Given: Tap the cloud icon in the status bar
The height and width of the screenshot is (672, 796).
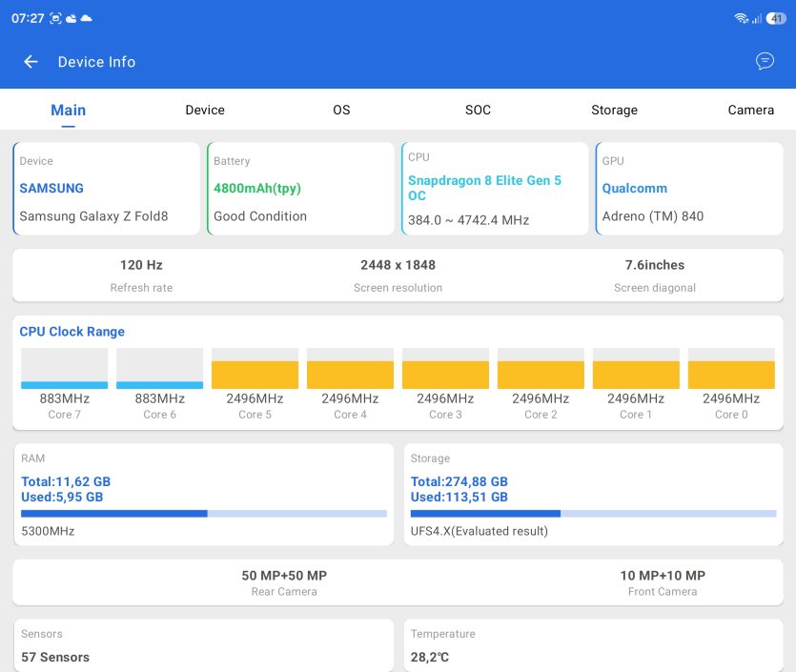Looking at the screenshot, I should [x=87, y=18].
